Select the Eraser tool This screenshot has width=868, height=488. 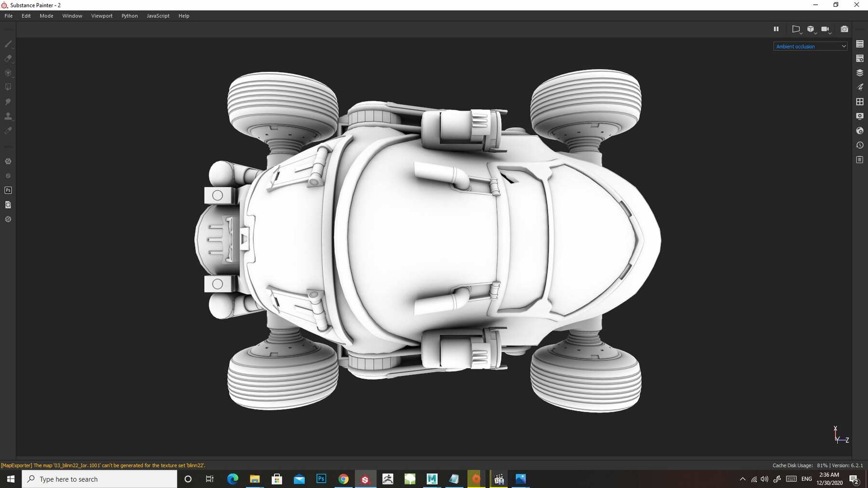click(8, 59)
